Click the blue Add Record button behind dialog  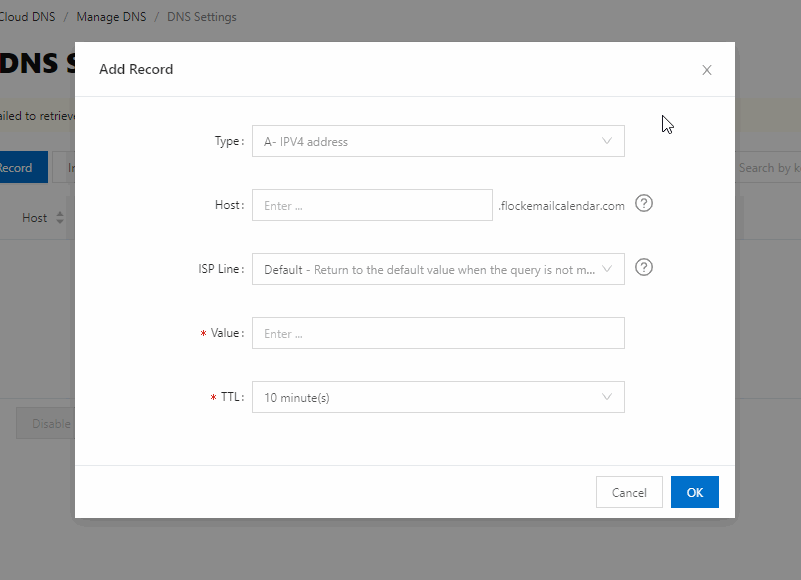(x=24, y=167)
